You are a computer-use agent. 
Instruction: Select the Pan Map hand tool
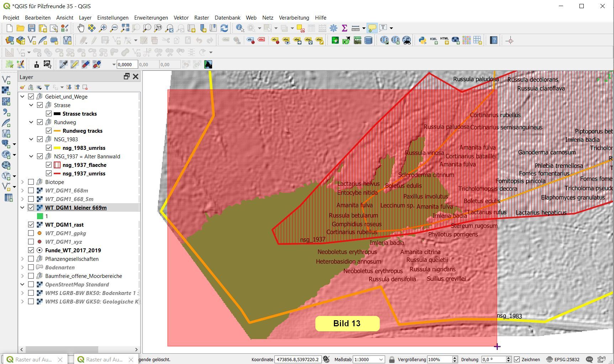pyautogui.click(x=81, y=28)
